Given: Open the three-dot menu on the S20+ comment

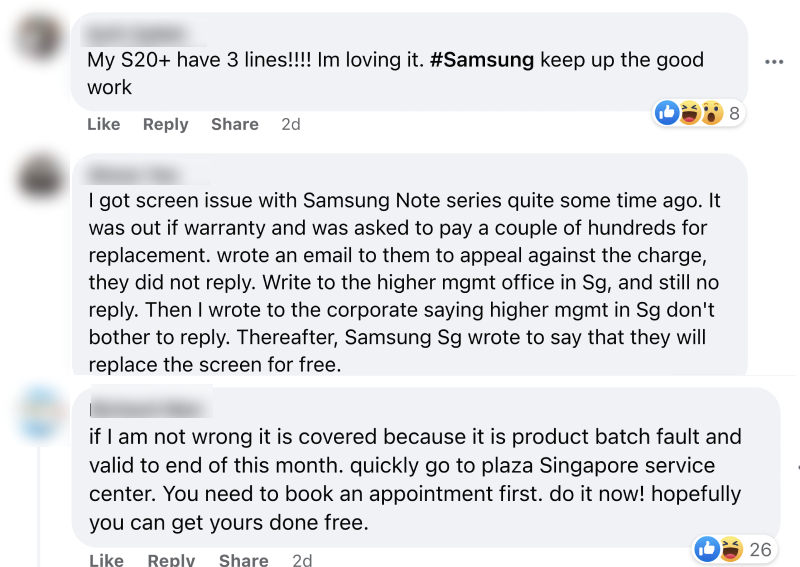Looking at the screenshot, I should (773, 61).
